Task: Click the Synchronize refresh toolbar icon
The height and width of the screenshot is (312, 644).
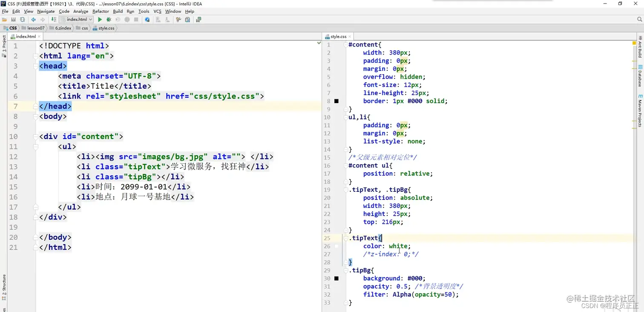Action: [22, 20]
